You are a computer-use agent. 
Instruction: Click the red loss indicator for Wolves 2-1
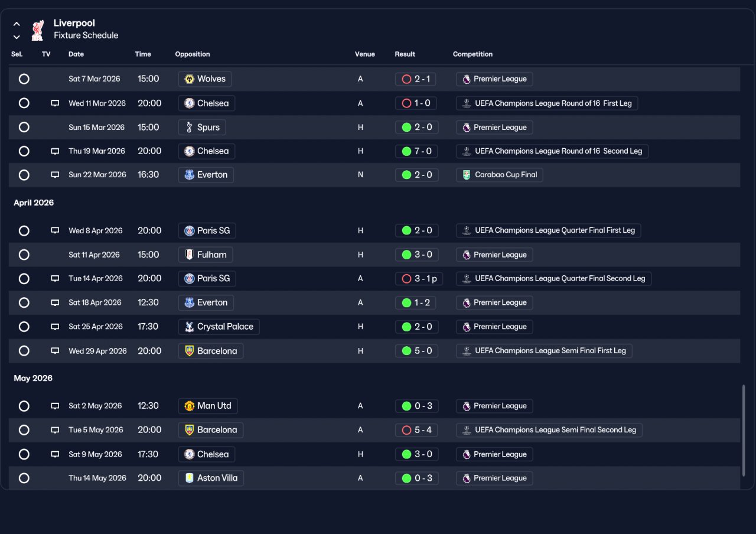click(x=406, y=79)
